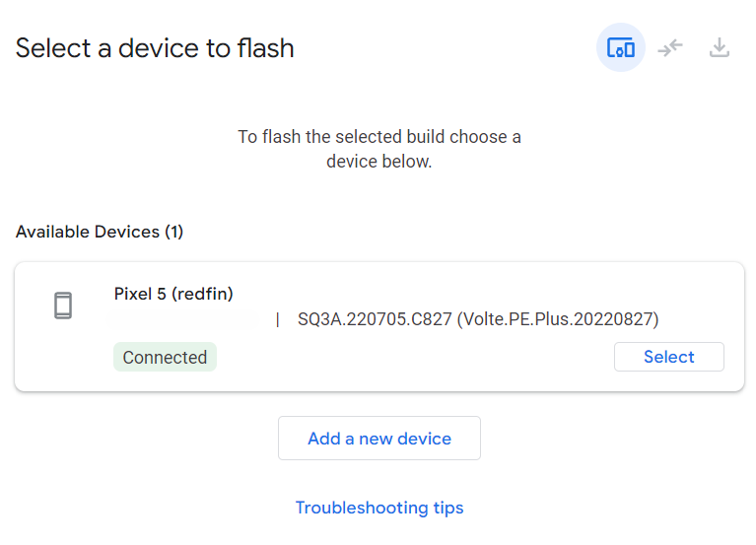Click the Select a device to flash heading
This screenshot has width=756, height=545.
point(155,48)
